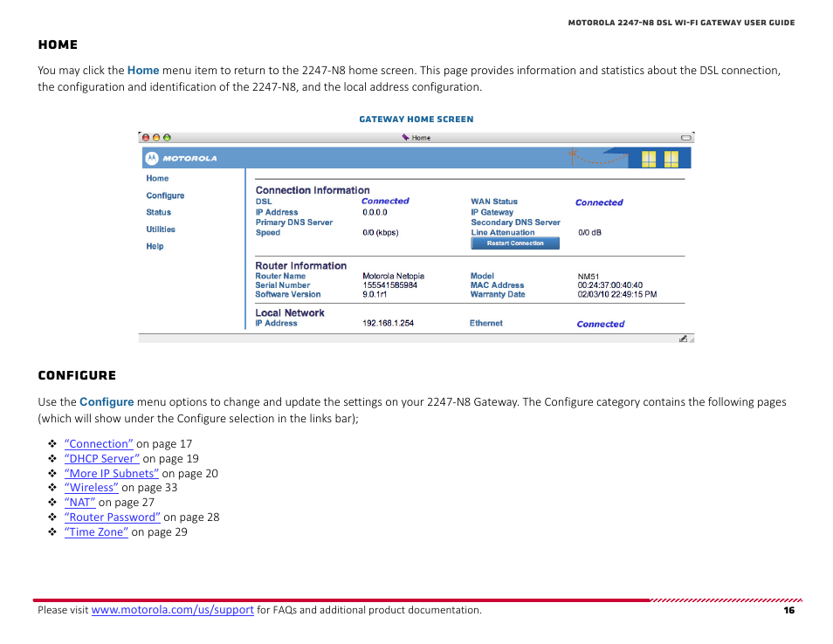Click the MAC address 00:24:37:00:40:40
Viewport: 833px width, 644px height.
[609, 285]
